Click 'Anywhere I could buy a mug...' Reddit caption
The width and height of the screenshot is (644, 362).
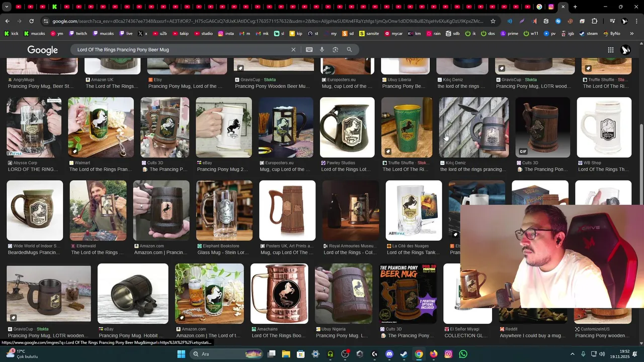tap(532, 335)
